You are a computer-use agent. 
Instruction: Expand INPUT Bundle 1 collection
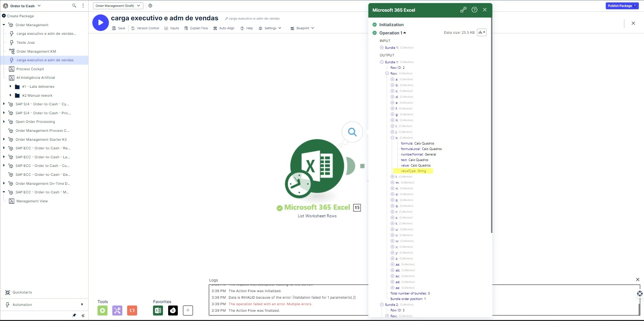point(381,47)
